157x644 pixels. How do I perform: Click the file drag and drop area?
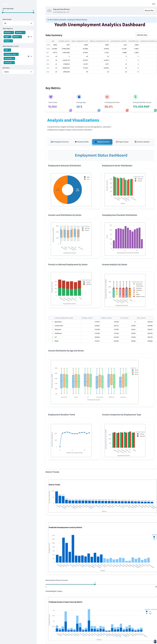click(x=101, y=10)
